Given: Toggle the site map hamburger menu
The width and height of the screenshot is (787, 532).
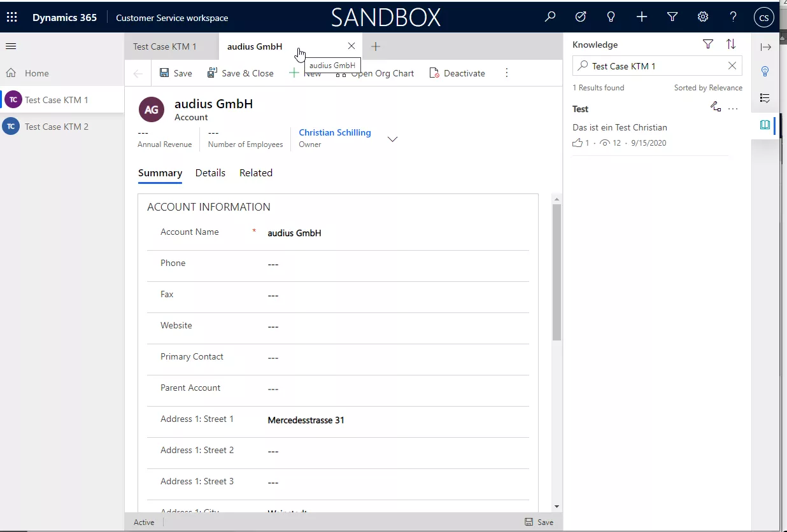Looking at the screenshot, I should click(x=11, y=46).
